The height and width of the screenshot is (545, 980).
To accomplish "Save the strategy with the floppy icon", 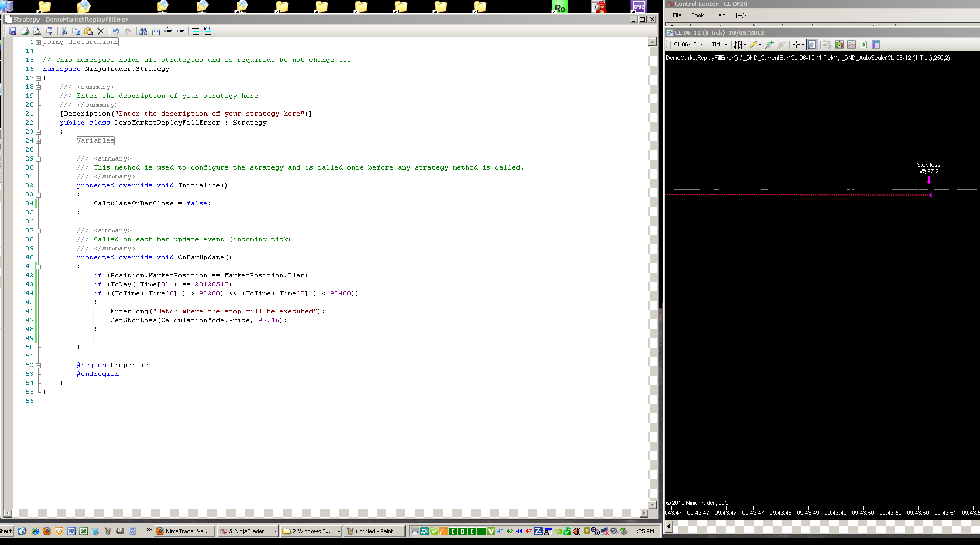I will click(x=13, y=32).
